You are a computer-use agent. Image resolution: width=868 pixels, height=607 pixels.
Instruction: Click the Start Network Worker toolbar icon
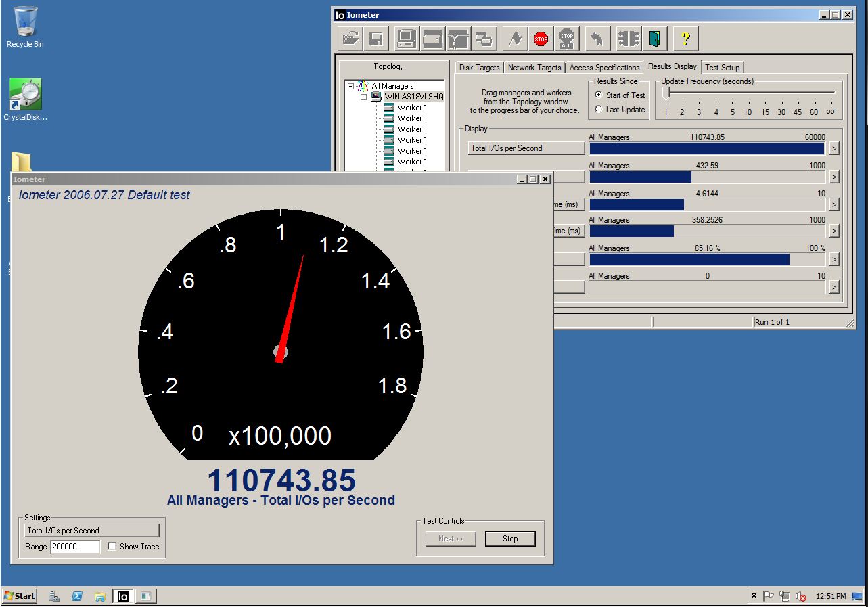pos(459,39)
